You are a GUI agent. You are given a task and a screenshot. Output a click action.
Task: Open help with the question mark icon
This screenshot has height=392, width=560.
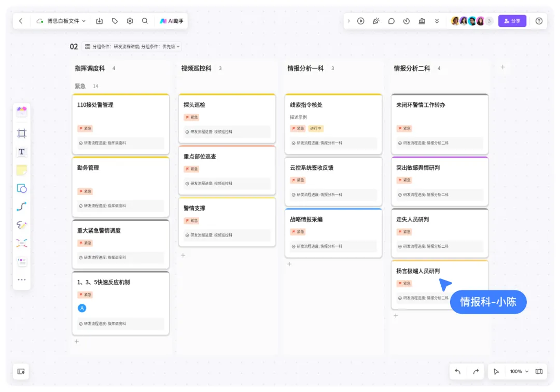(x=539, y=21)
